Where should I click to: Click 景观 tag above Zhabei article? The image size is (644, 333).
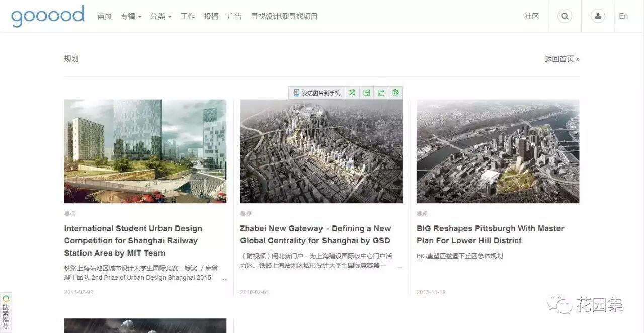point(246,214)
